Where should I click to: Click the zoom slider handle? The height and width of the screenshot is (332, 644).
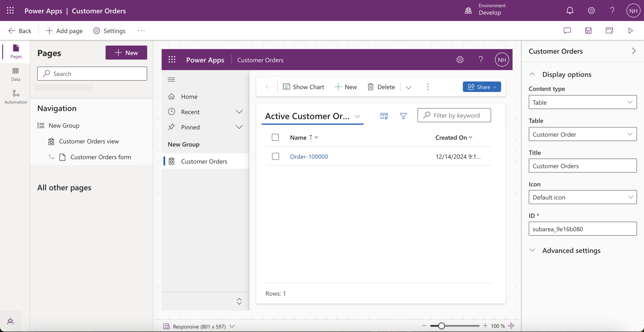click(x=441, y=326)
